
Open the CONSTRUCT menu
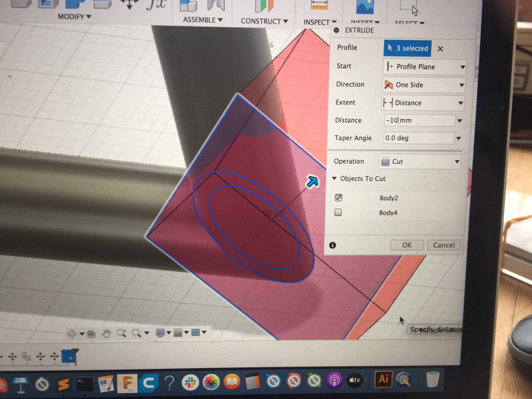[x=264, y=21]
